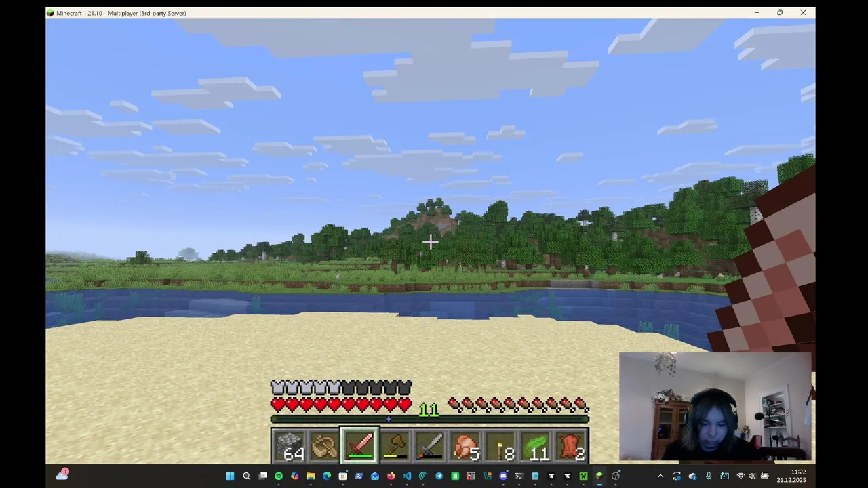868x488 pixels.
Task: Maximize the Minecraft window
Action: (x=780, y=13)
